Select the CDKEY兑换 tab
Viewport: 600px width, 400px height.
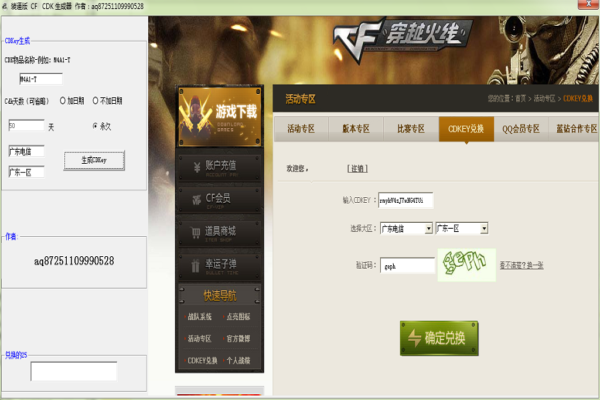click(466, 129)
